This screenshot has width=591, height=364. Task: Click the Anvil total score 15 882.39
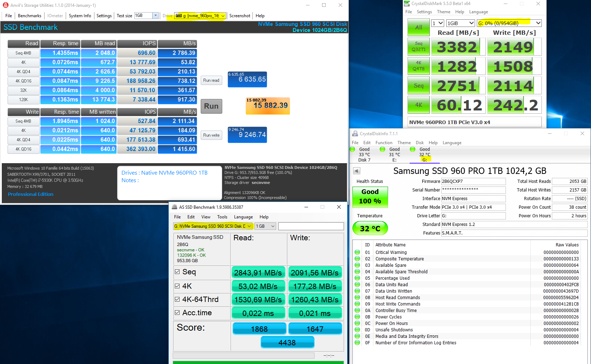click(x=267, y=106)
